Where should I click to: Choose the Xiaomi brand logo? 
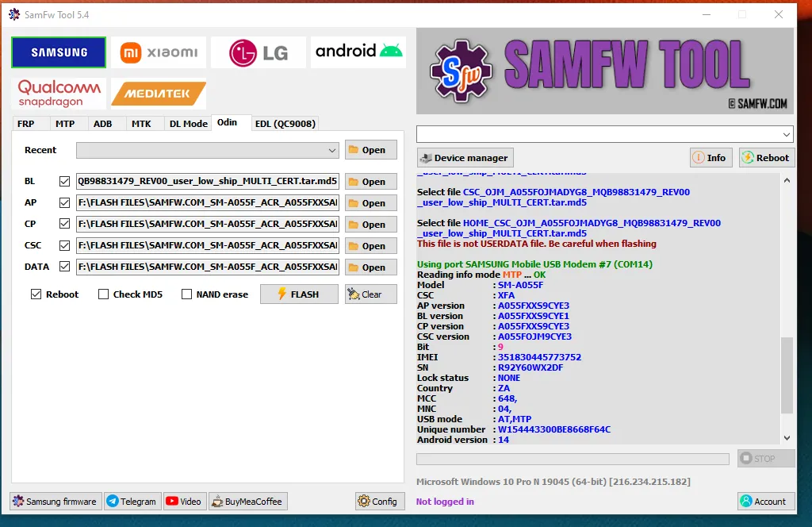tap(159, 52)
